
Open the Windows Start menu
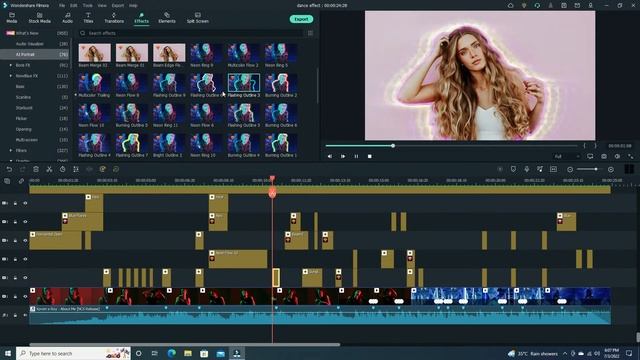[8, 353]
